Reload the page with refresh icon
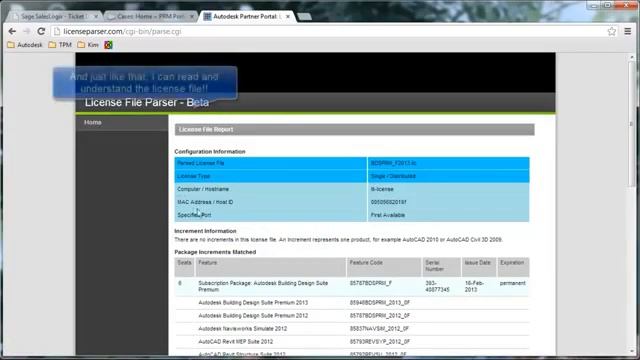The image size is (640, 360). coord(41,31)
